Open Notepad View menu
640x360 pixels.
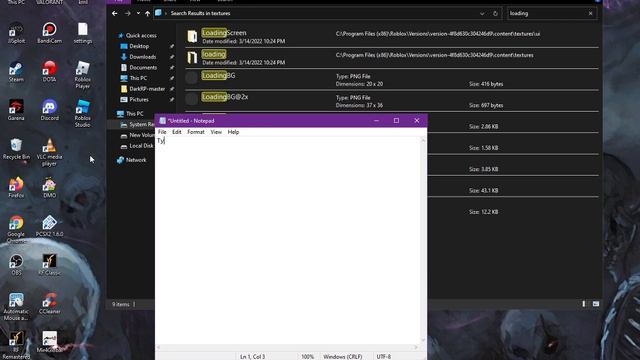coord(216,132)
